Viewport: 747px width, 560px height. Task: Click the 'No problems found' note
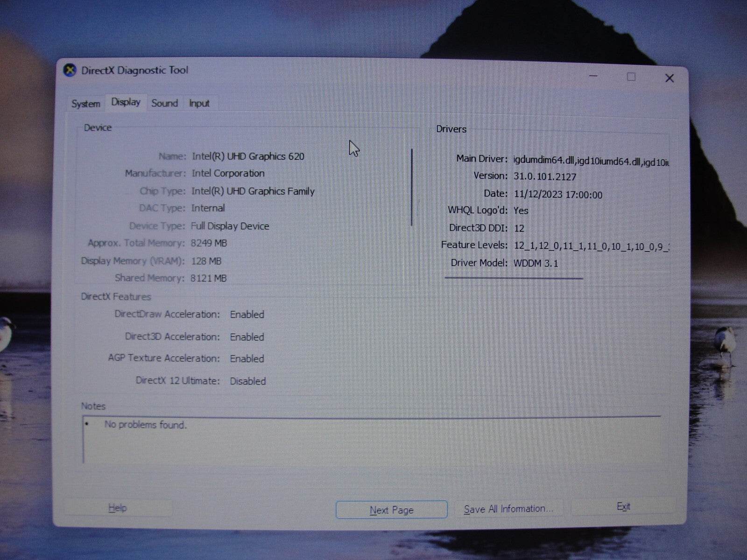146,425
